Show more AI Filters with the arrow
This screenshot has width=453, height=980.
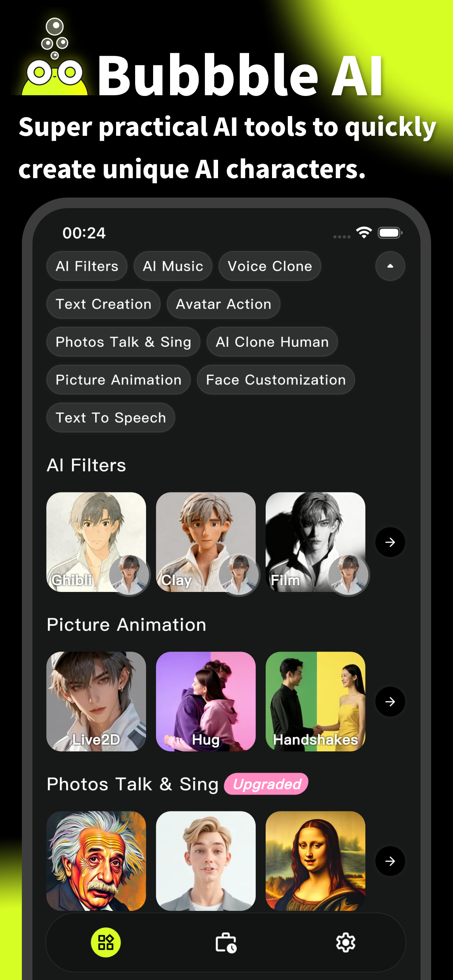[x=390, y=542]
